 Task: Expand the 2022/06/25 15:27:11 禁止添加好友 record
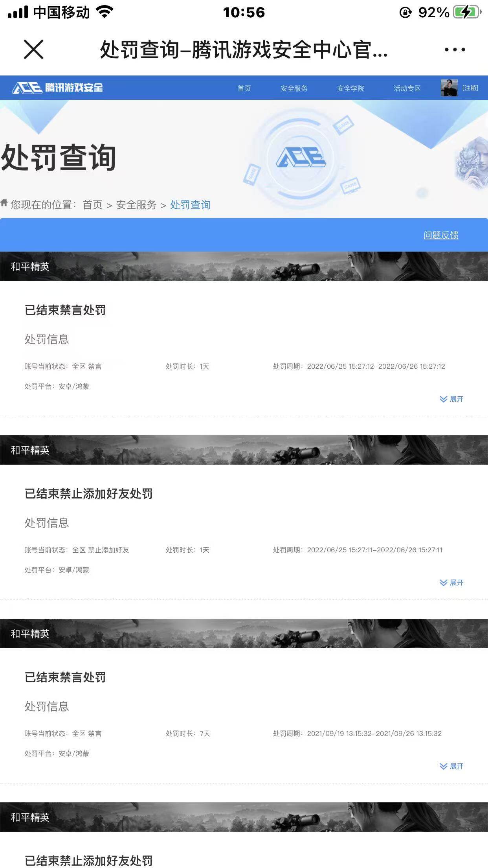point(451,583)
